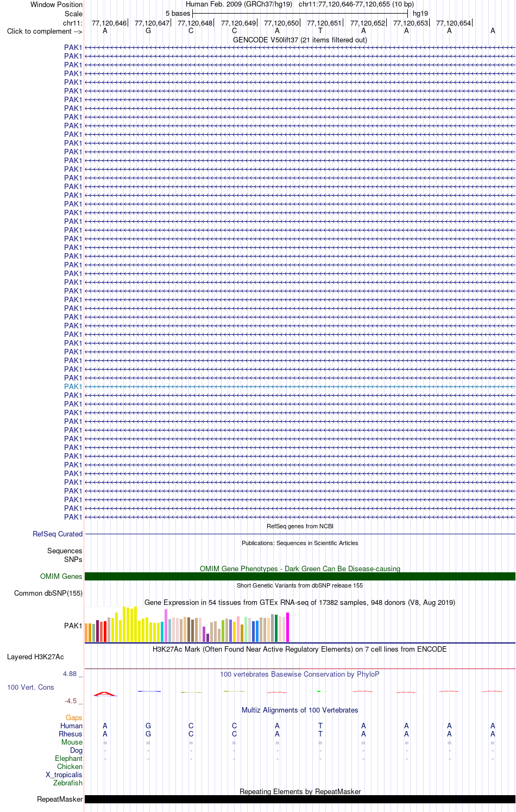Select the X_tropicalis alignment row label
Screen dimensions: 516x812
click(64, 774)
